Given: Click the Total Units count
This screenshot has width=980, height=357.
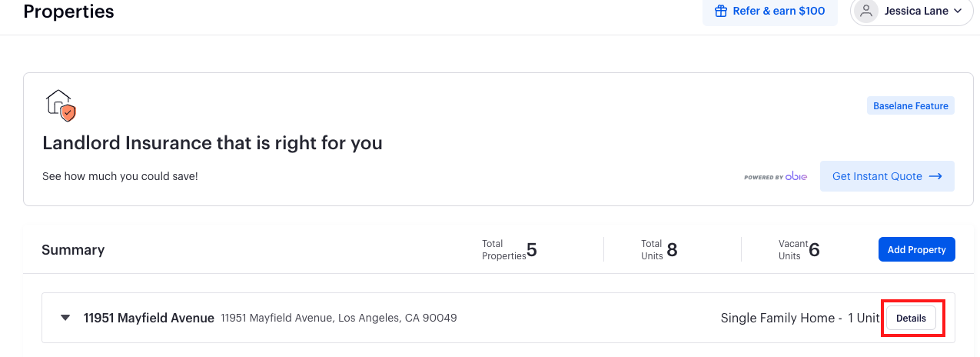Looking at the screenshot, I should [672, 250].
